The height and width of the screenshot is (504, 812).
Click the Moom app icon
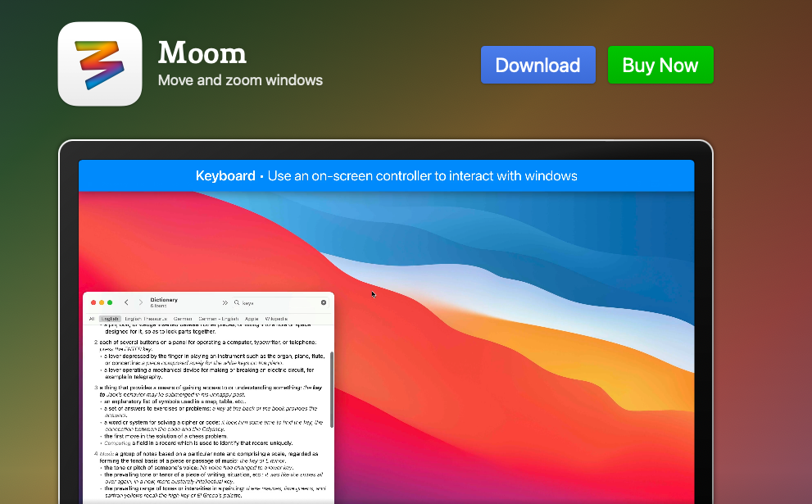99,66
